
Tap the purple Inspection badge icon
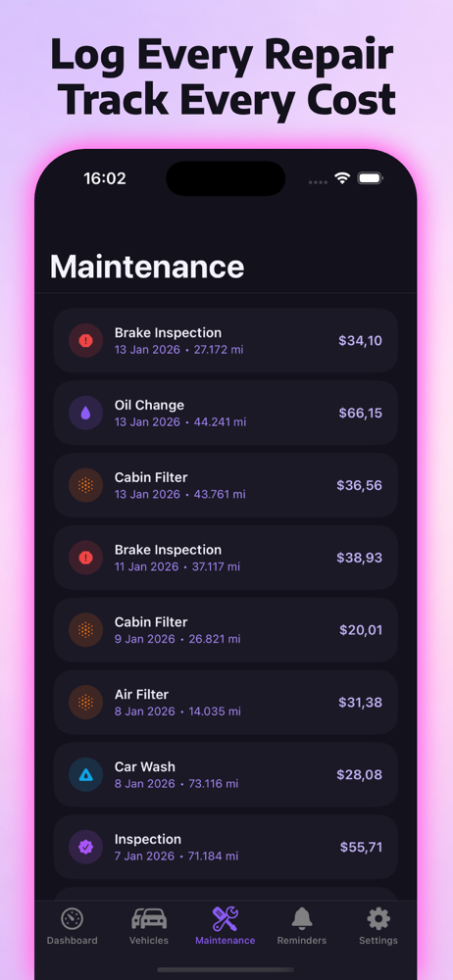click(85, 848)
